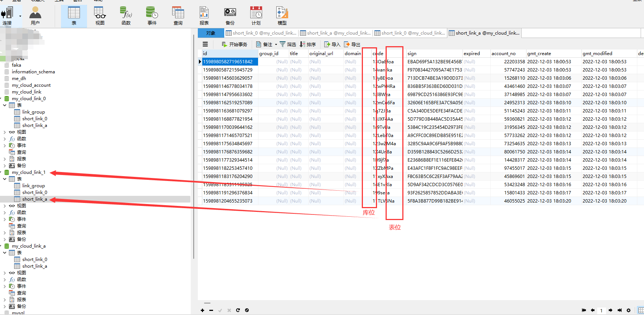Viewport: 644px width, 315px height.
Task: Refresh the table data with the reload icon
Action: [238, 310]
